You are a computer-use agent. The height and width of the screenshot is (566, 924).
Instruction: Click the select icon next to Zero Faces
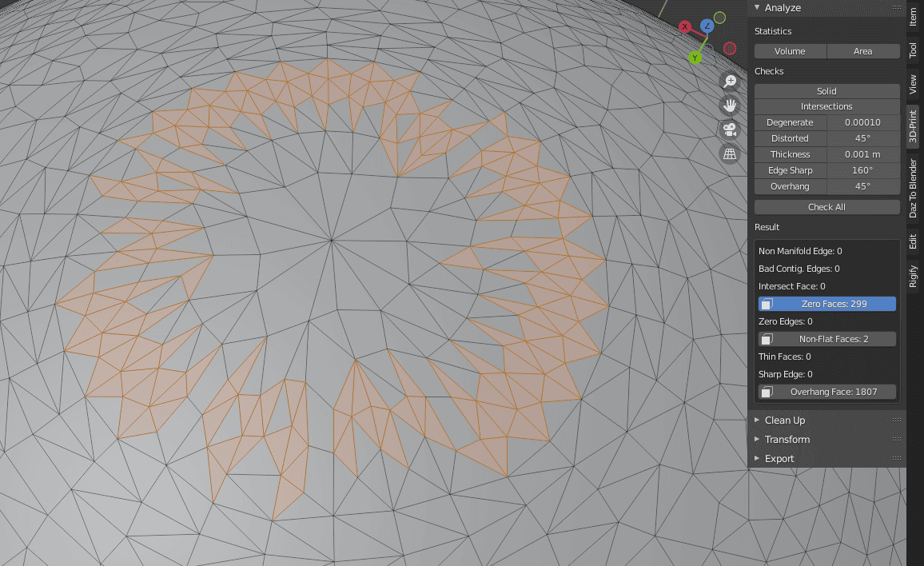coord(768,303)
